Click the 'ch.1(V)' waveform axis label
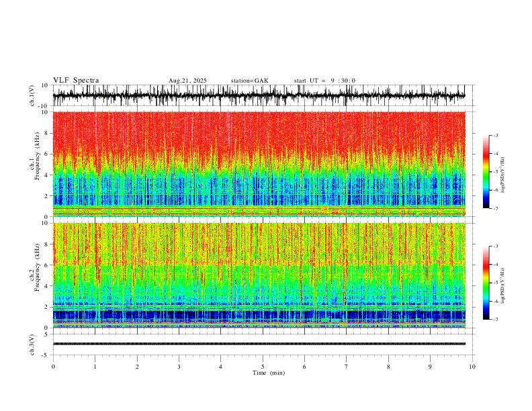This screenshot has width=532, height=411. [x=32, y=95]
